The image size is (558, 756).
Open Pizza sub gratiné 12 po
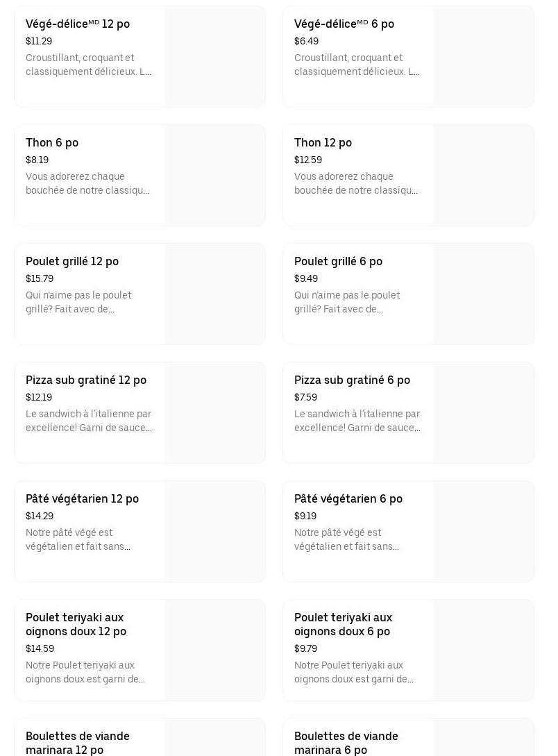[86, 380]
